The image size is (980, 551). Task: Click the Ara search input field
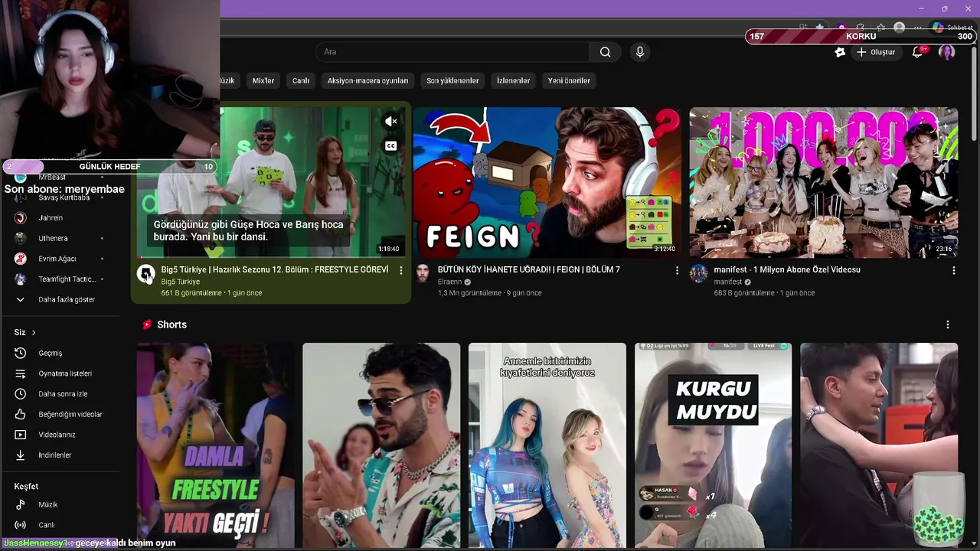click(452, 52)
